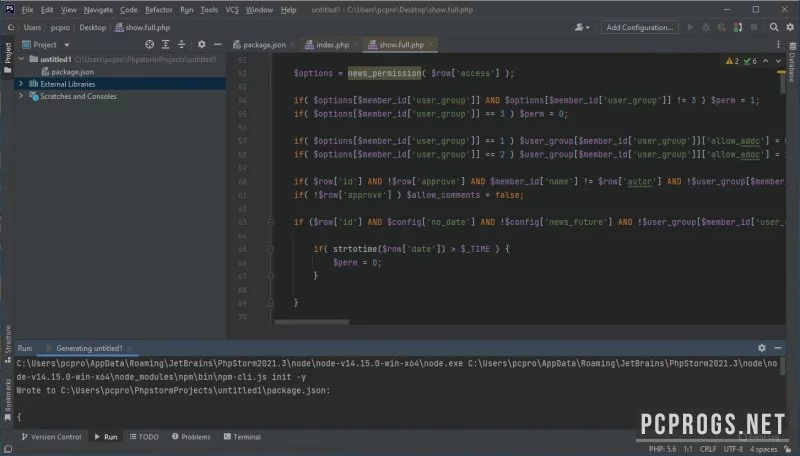The width and height of the screenshot is (800, 456).
Task: Open the Refactor menu
Action: [x=159, y=10]
